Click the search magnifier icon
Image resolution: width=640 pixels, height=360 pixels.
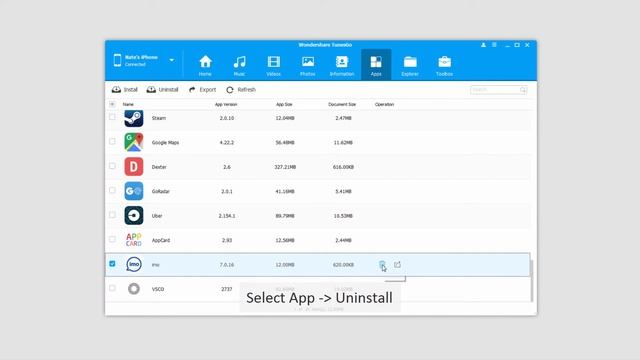pos(523,90)
